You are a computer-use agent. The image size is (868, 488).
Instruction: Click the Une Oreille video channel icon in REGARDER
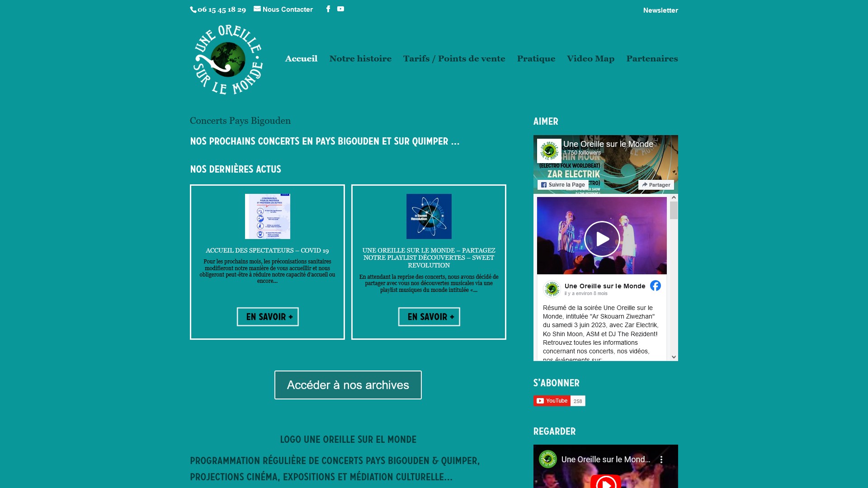[548, 459]
